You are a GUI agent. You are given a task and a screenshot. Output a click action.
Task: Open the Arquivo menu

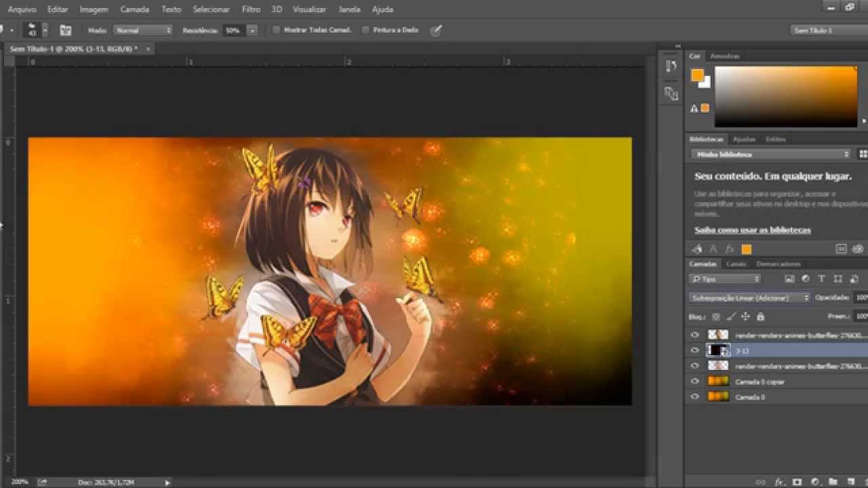point(21,9)
